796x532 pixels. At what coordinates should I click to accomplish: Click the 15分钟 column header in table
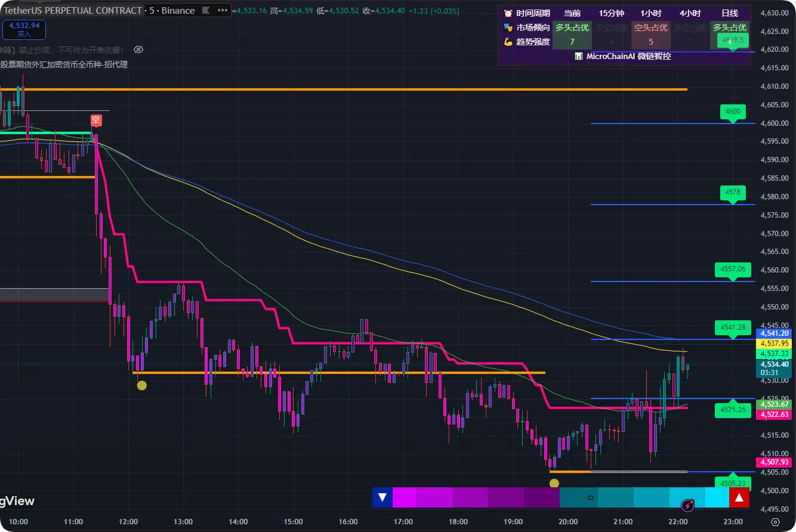tap(612, 13)
